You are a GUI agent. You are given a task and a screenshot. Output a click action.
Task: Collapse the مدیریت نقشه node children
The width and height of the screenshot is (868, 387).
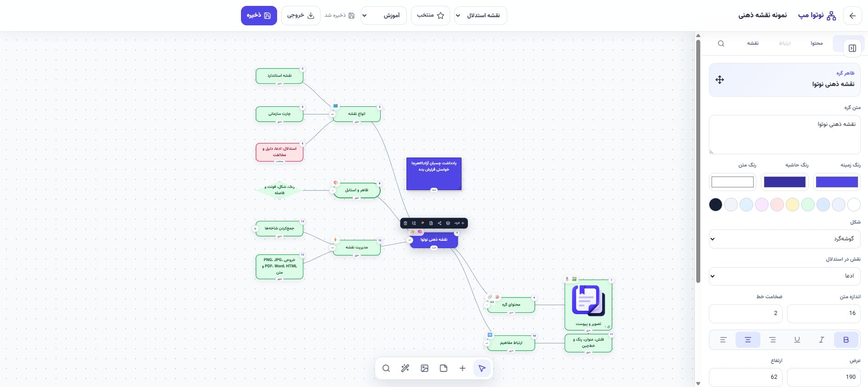coord(332,248)
